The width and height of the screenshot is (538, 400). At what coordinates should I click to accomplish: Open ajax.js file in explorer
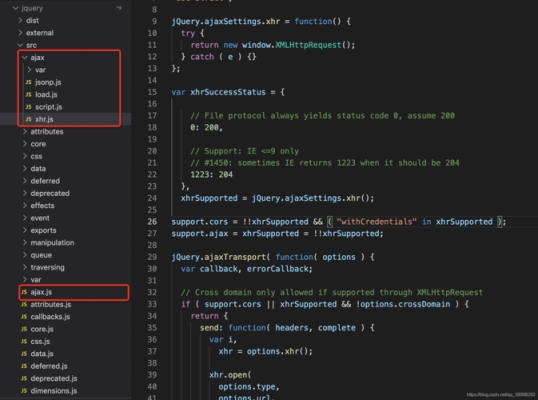(x=41, y=292)
